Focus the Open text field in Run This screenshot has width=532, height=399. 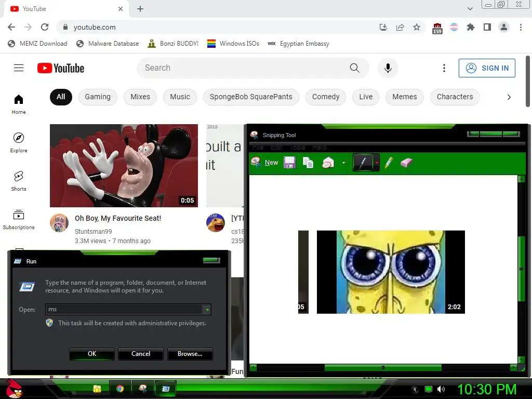point(124,309)
